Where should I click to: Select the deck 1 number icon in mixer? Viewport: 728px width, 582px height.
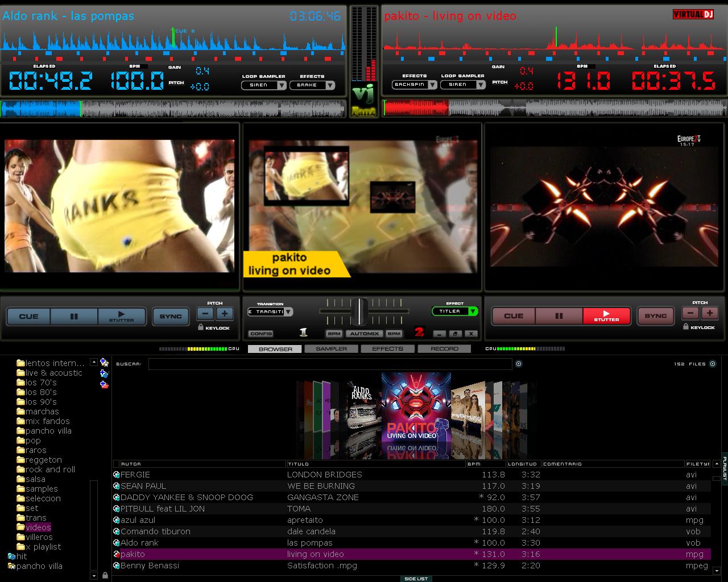304,332
